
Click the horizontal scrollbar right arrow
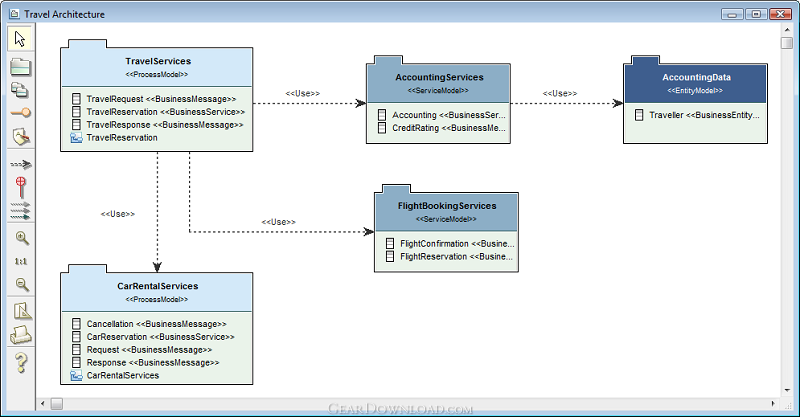773,404
